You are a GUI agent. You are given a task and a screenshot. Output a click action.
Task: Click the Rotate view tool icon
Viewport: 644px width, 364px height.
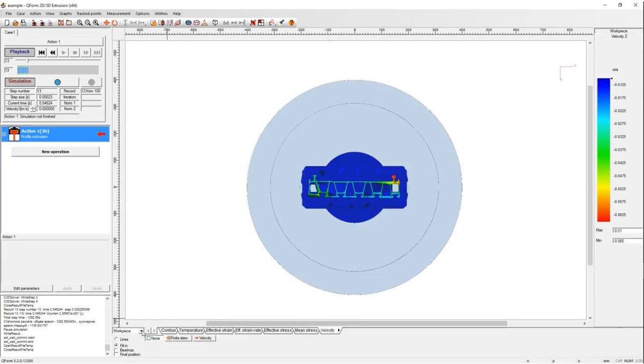[x=114, y=23]
